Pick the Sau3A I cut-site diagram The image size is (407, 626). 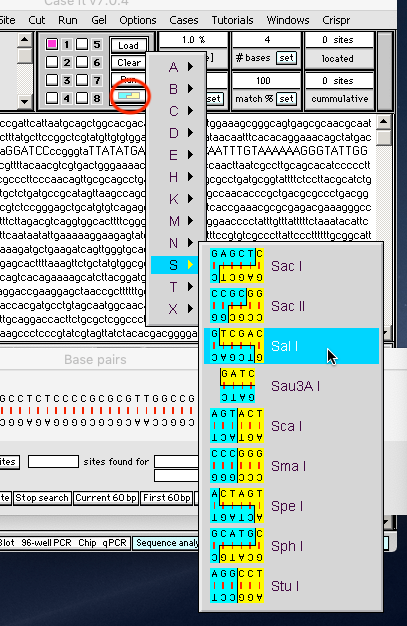coord(237,386)
